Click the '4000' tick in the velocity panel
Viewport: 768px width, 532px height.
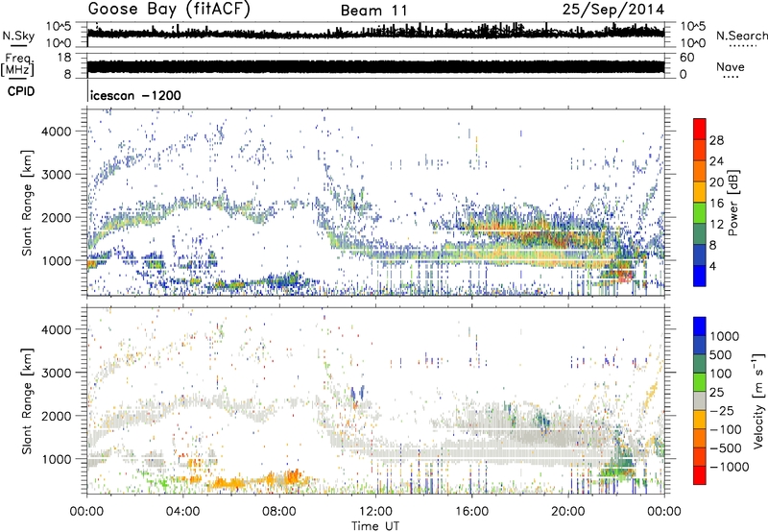56,329
